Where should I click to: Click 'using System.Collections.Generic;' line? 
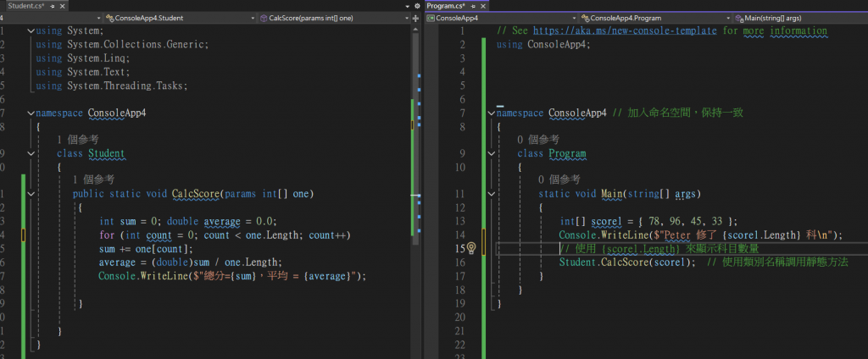[x=122, y=44]
